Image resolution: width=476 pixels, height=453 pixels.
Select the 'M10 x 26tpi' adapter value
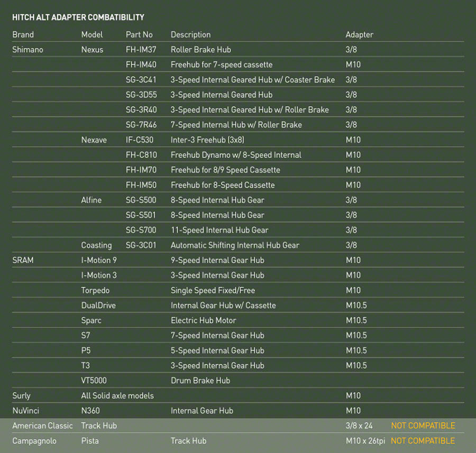(x=366, y=441)
